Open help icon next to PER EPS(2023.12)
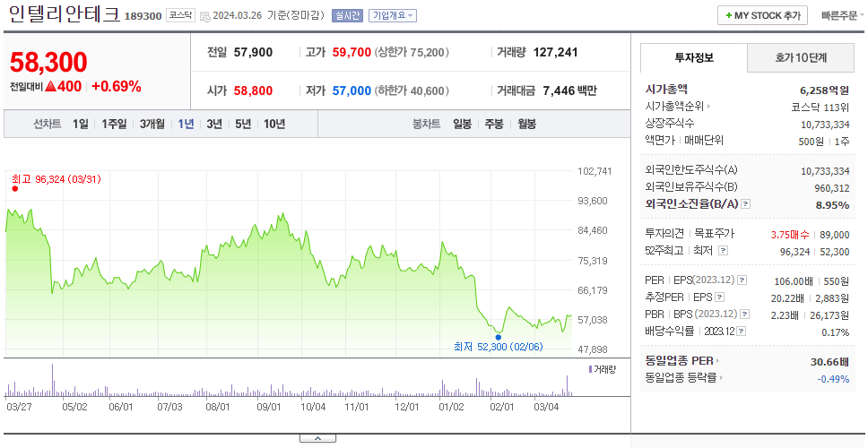Image resolution: width=868 pixels, height=448 pixels. point(742,280)
